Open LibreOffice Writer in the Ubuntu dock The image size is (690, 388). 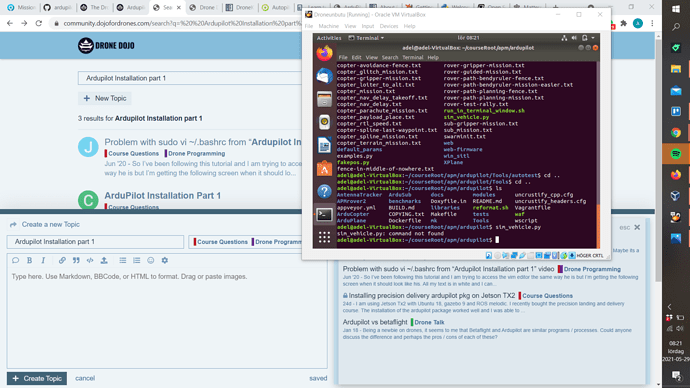click(324, 145)
